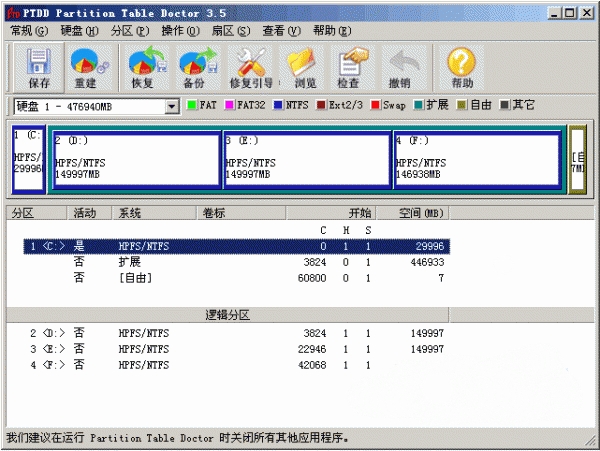This screenshot has width=600, height=451.
Task: Open the 操作(O) menu
Action: point(180,31)
